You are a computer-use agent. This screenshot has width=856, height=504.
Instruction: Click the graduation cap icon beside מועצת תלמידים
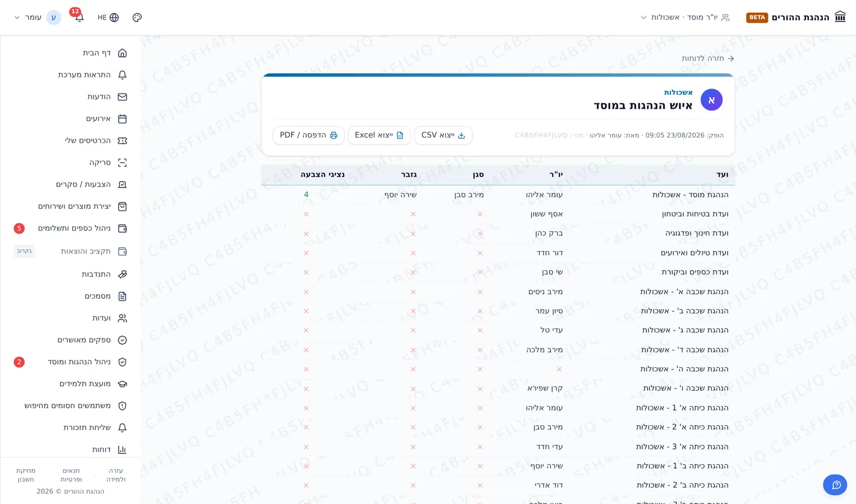pyautogui.click(x=122, y=384)
